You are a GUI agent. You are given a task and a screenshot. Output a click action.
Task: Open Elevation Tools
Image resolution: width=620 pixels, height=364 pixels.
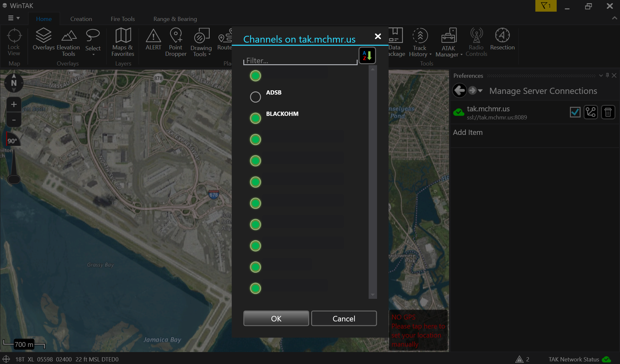[x=68, y=42]
